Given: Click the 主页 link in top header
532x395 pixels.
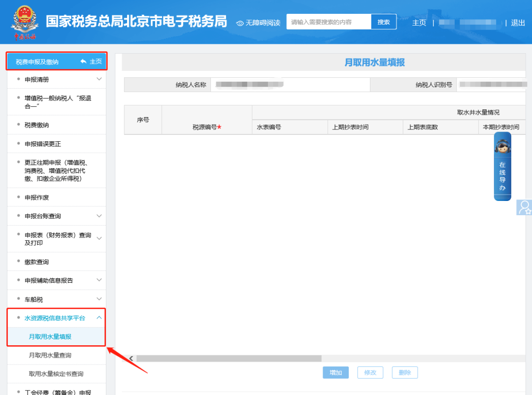Looking at the screenshot, I should (x=419, y=23).
